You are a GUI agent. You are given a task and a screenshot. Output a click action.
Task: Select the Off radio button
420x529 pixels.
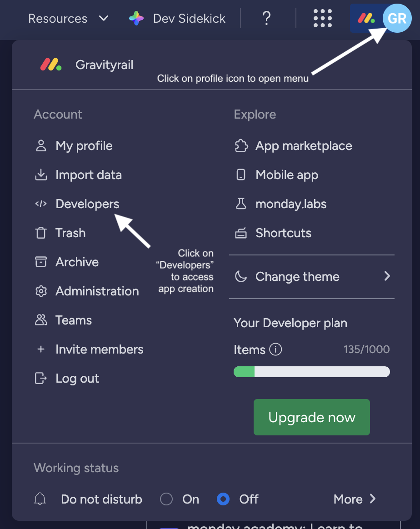point(223,499)
